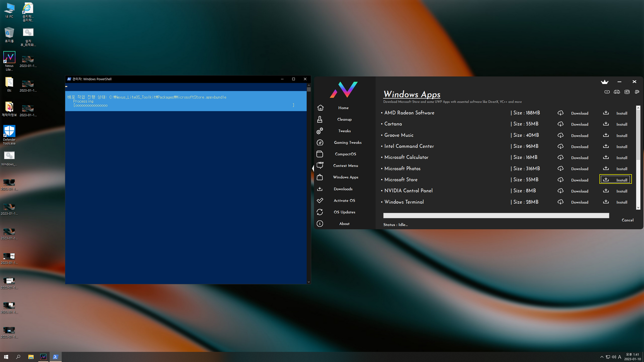Select the Context Menu section

point(346,166)
